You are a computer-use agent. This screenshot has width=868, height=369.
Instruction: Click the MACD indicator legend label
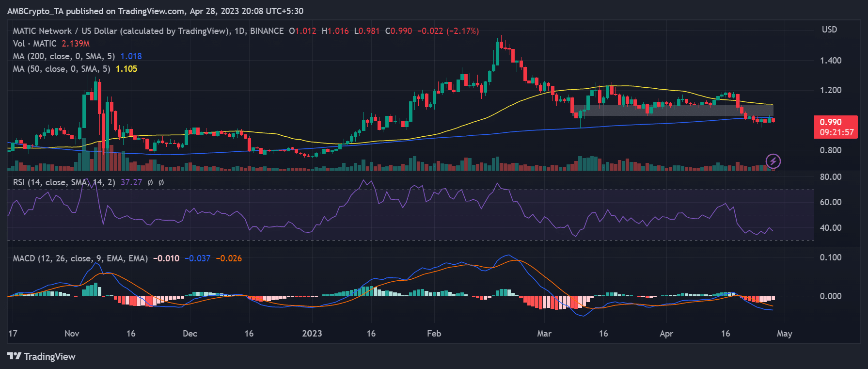tap(80, 258)
